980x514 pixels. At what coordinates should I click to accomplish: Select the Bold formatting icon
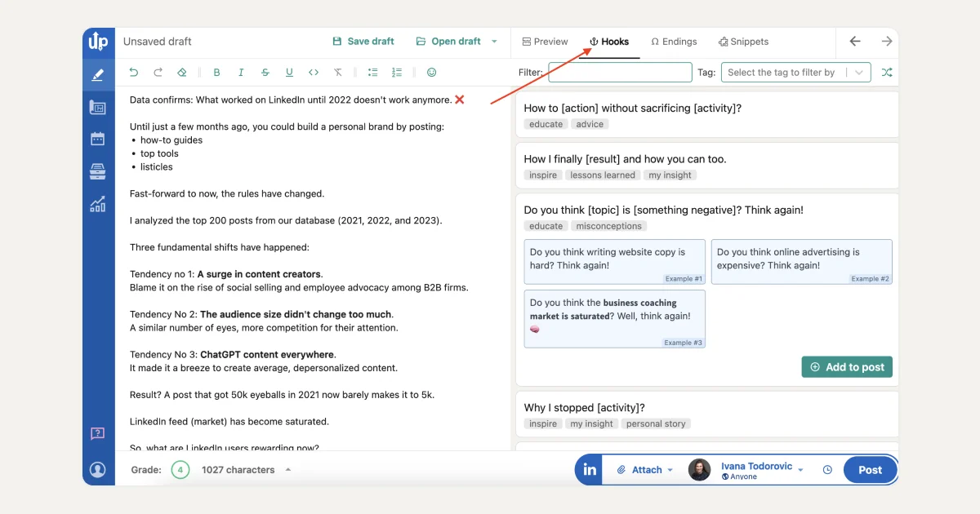tap(216, 72)
